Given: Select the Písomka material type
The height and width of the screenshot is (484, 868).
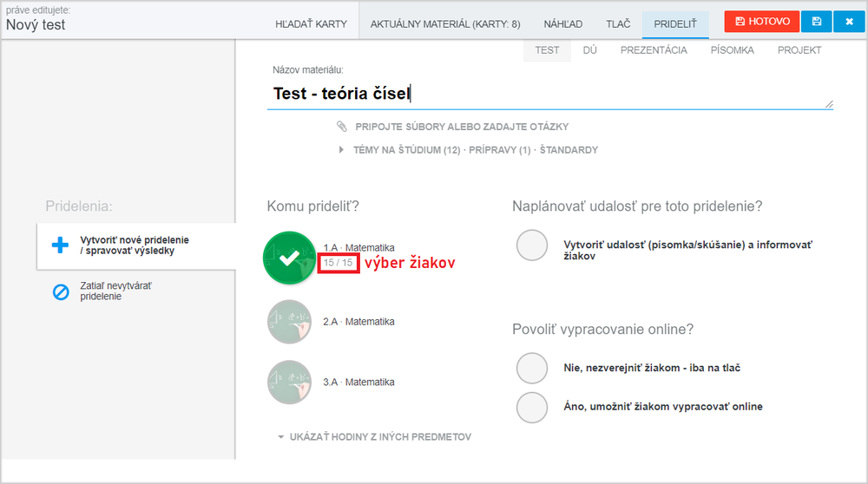Looking at the screenshot, I should point(732,50).
